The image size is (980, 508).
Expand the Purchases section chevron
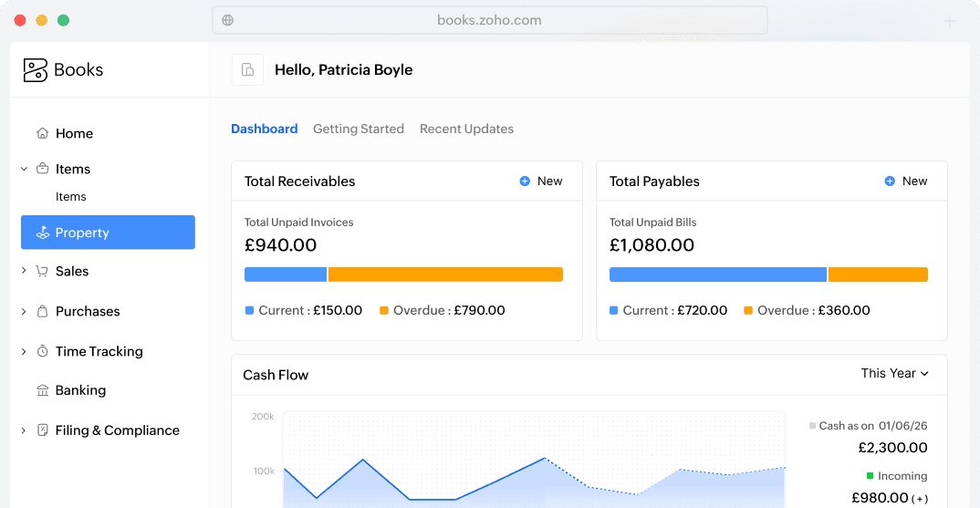(24, 311)
